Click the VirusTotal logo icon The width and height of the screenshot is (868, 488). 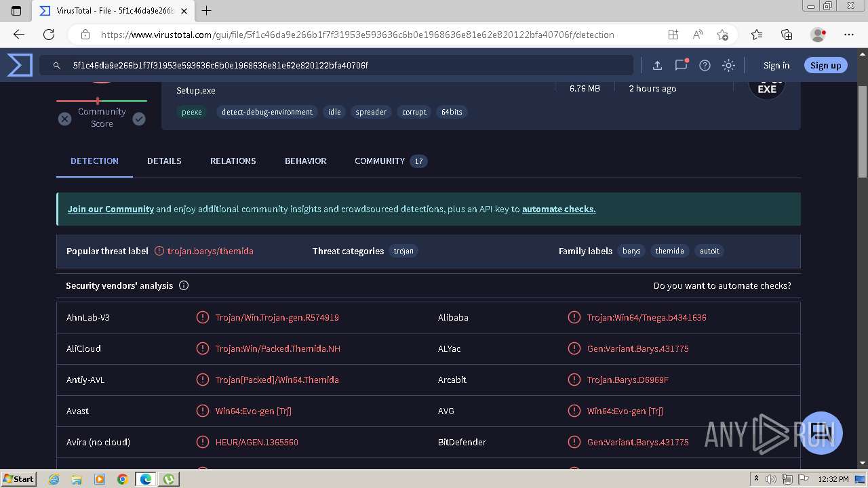(x=20, y=65)
